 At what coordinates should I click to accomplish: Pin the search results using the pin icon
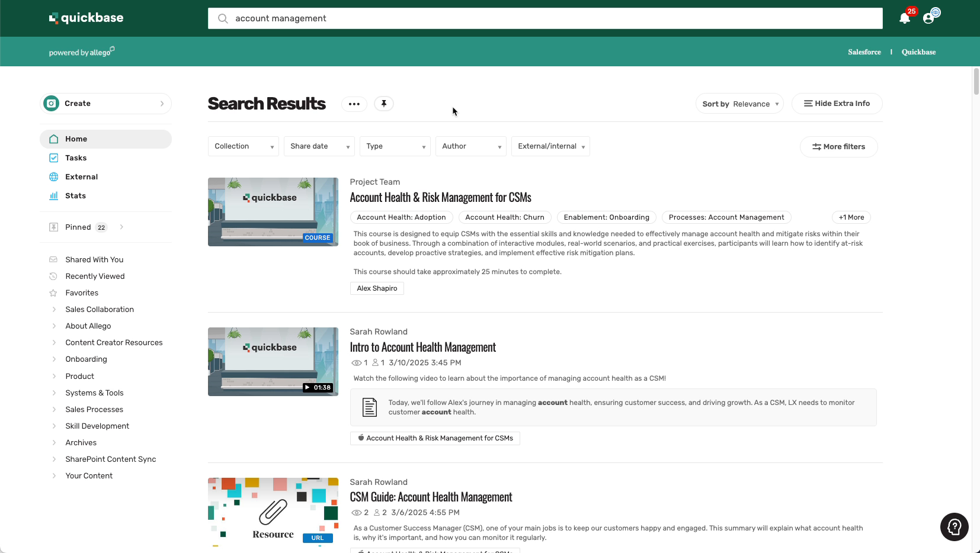[x=384, y=104]
